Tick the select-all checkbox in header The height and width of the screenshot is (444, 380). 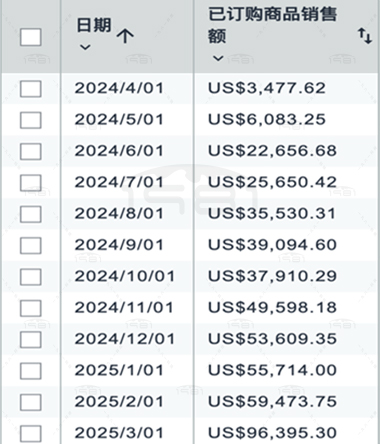31,37
